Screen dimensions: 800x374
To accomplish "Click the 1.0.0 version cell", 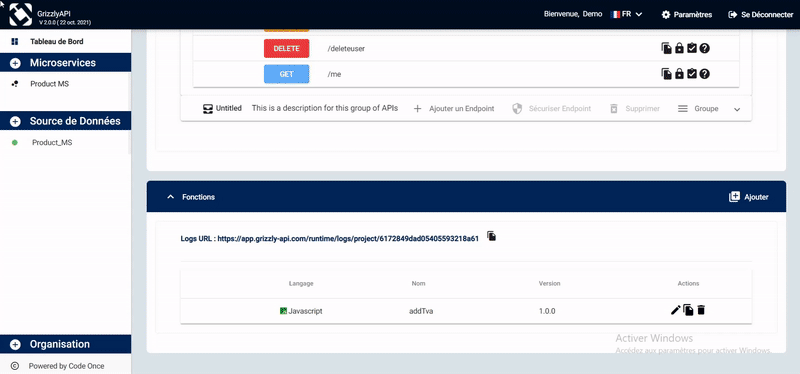I will coord(547,311).
